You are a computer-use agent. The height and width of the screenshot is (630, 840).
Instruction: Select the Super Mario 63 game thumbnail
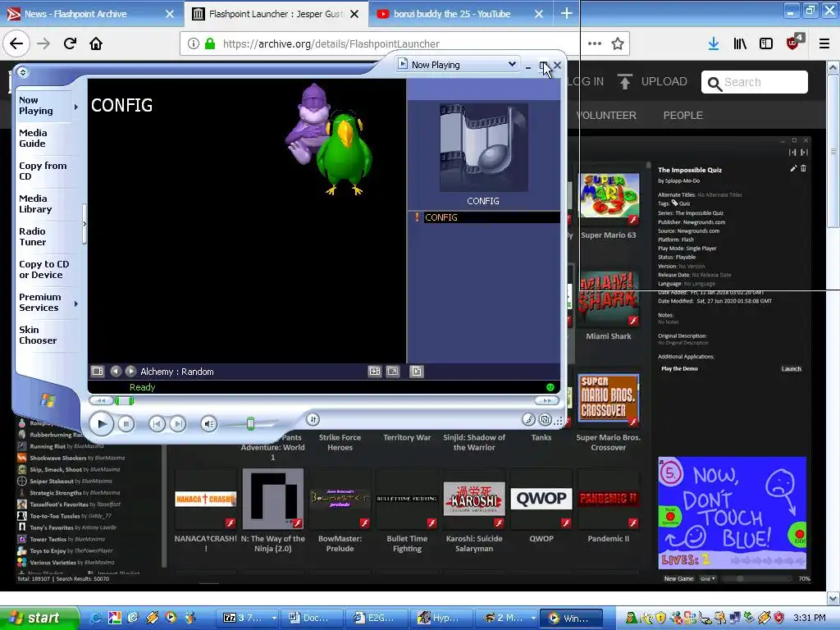[x=609, y=195]
